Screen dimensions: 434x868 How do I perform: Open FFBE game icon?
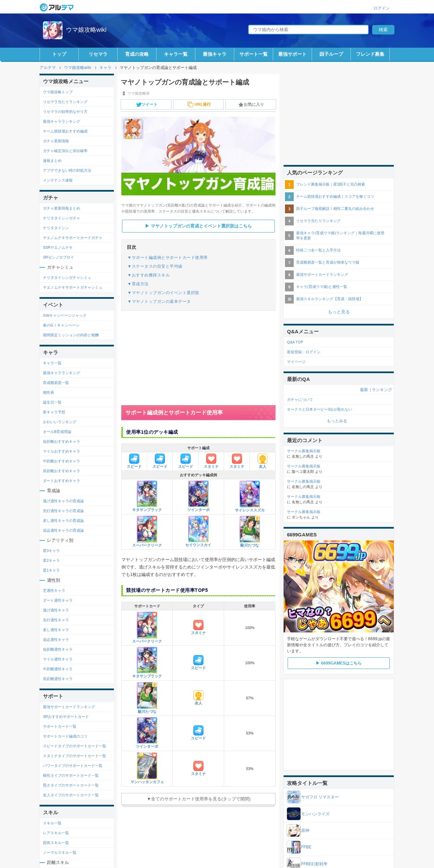coord(293,847)
